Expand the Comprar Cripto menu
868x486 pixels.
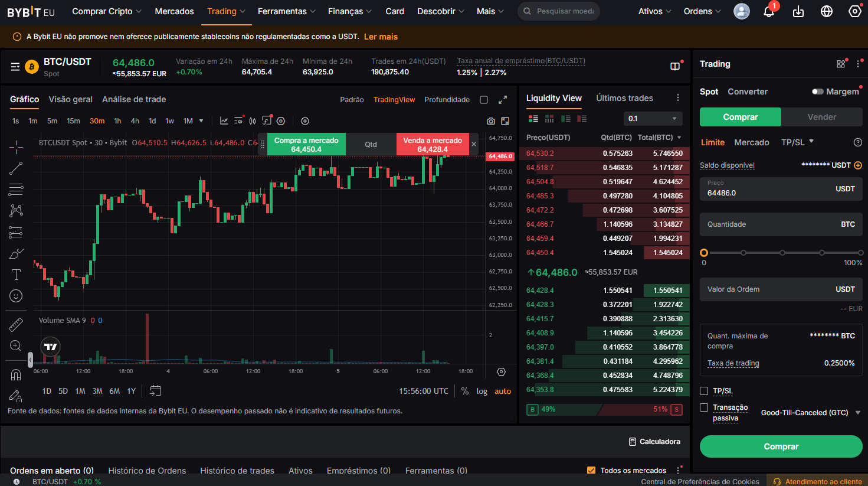coord(107,11)
